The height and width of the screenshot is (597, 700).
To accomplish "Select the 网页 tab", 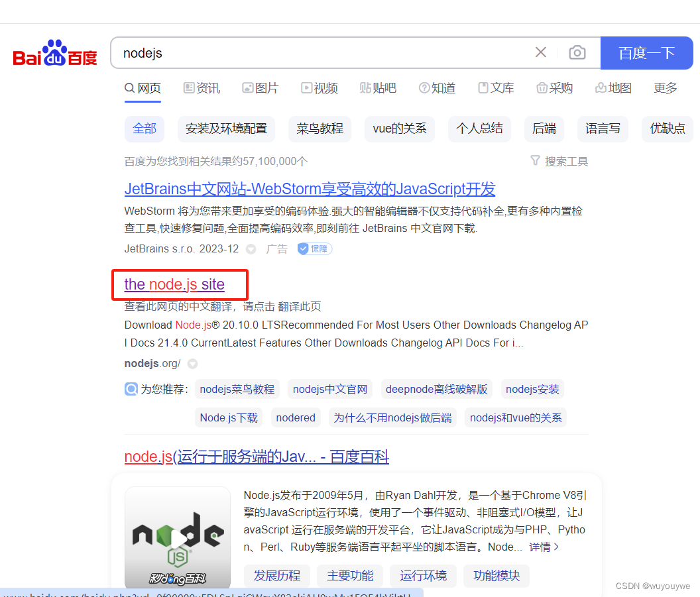I will click(x=143, y=88).
